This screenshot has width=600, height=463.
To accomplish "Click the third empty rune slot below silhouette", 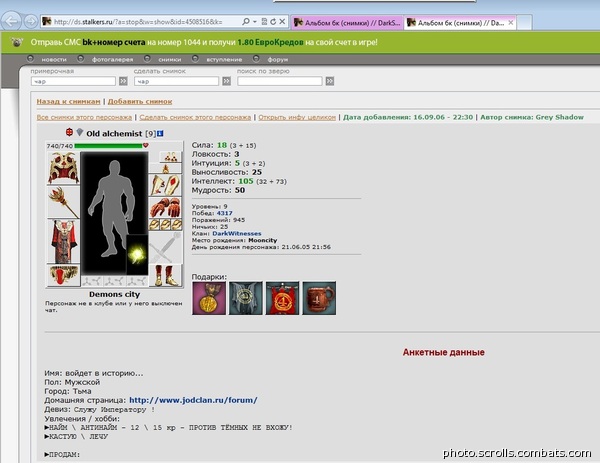I will tap(137, 281).
